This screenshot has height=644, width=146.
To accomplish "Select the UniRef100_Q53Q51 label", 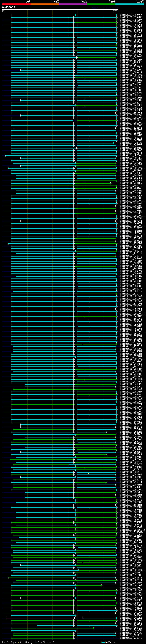I will tap(131, 93).
